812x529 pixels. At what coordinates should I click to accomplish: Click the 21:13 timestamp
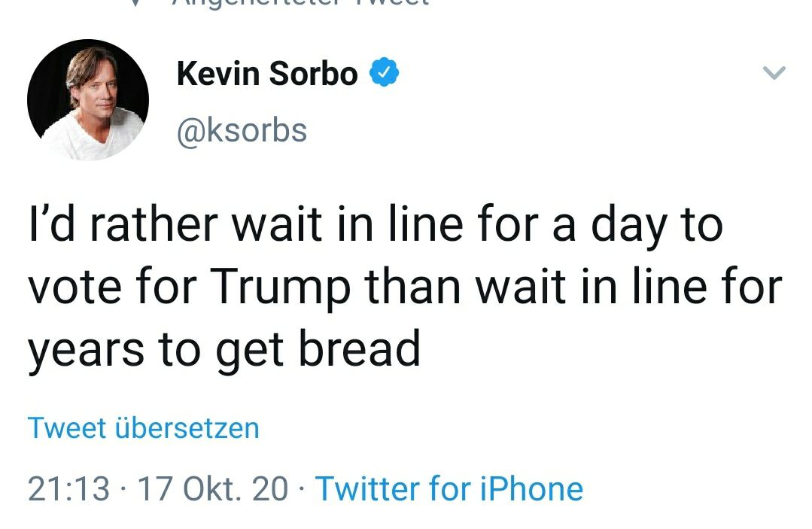click(x=68, y=489)
